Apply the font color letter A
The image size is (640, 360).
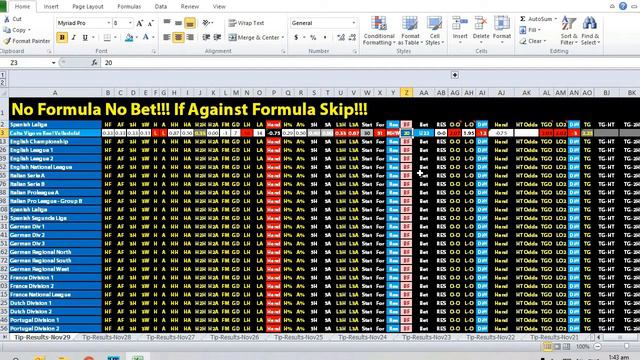[145, 38]
